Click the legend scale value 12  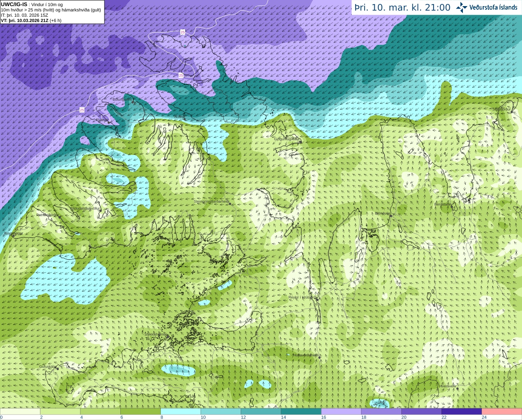point(243,417)
